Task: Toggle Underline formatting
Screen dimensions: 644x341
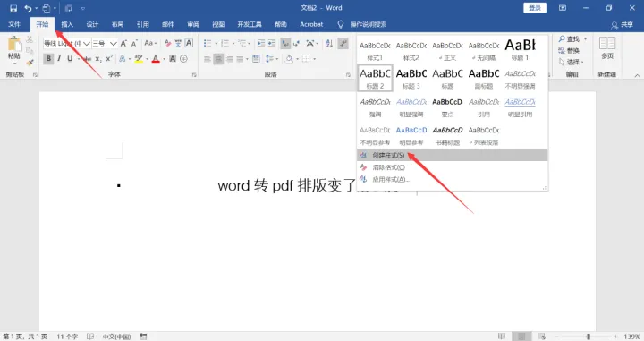Action: click(x=70, y=59)
